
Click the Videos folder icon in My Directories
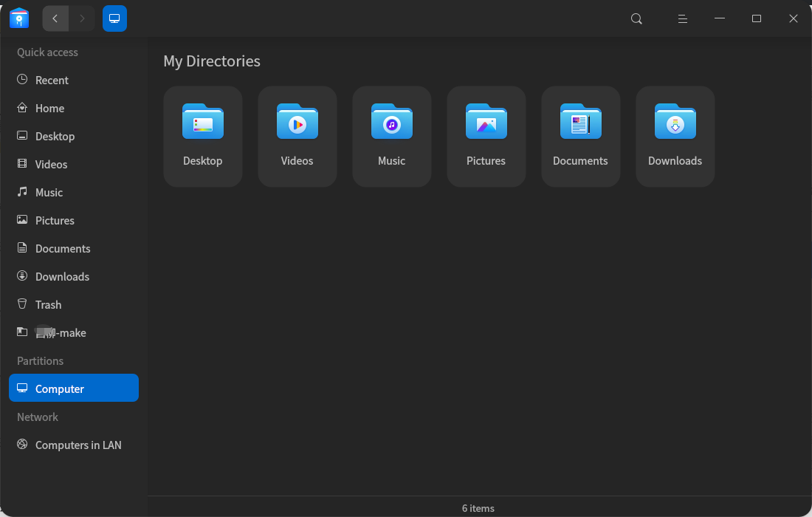[297, 121]
